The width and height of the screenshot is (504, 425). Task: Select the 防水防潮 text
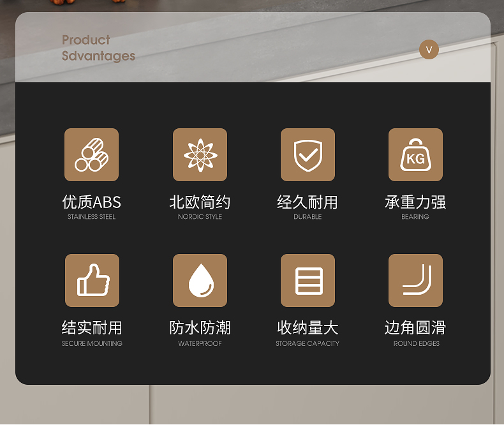[200, 328]
